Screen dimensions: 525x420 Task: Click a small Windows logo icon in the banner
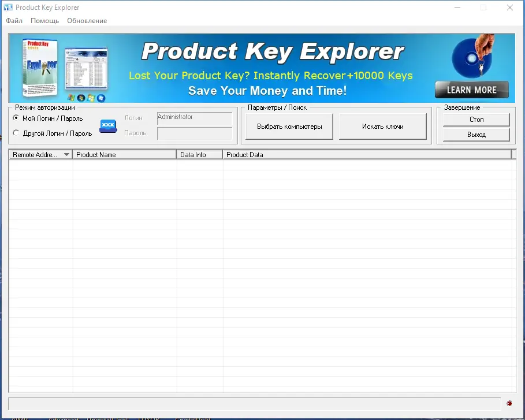point(71,96)
